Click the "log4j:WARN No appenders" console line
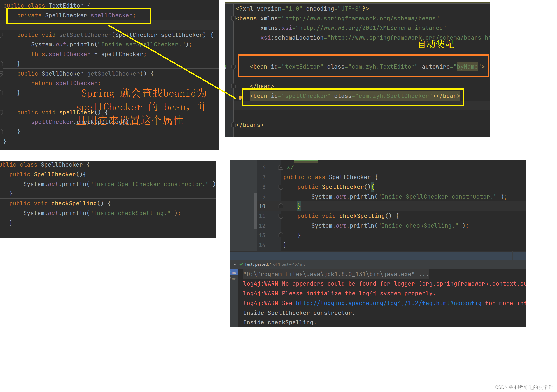This screenshot has width=557, height=392. point(384,284)
